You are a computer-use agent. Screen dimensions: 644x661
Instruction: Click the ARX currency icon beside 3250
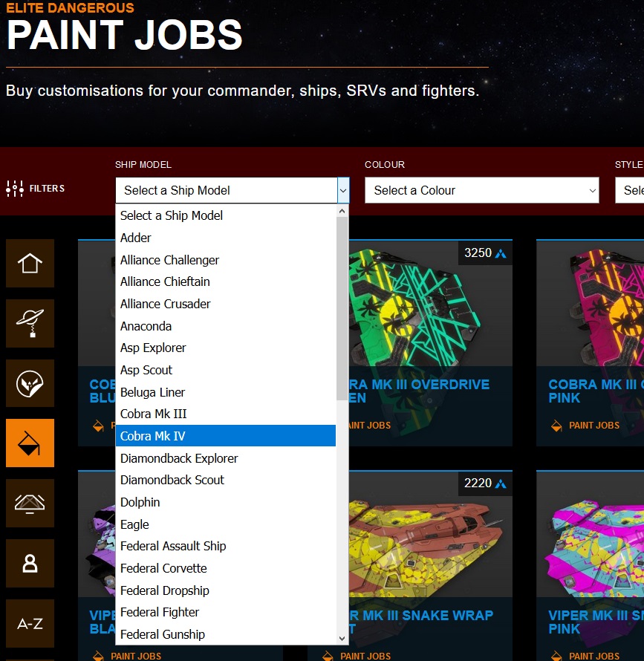point(501,253)
